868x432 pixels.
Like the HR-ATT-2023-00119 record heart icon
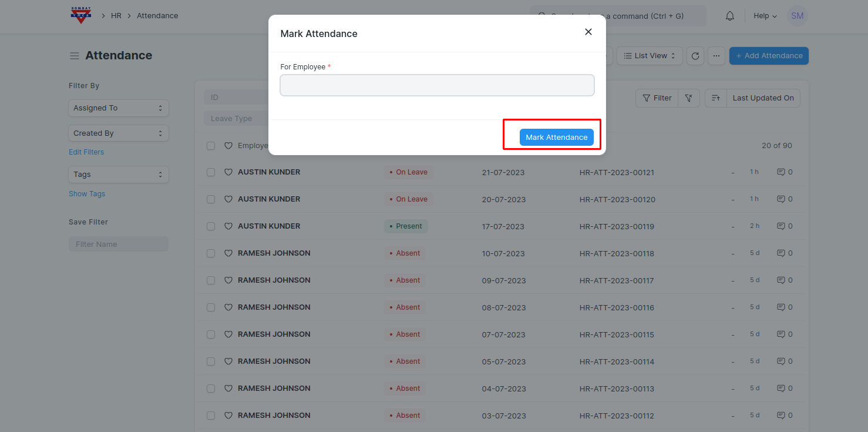tap(228, 226)
